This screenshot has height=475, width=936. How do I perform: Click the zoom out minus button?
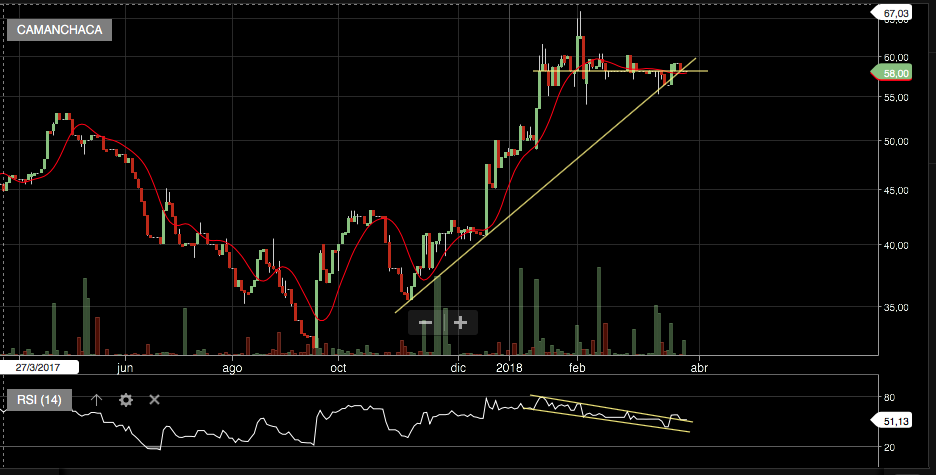click(x=425, y=323)
